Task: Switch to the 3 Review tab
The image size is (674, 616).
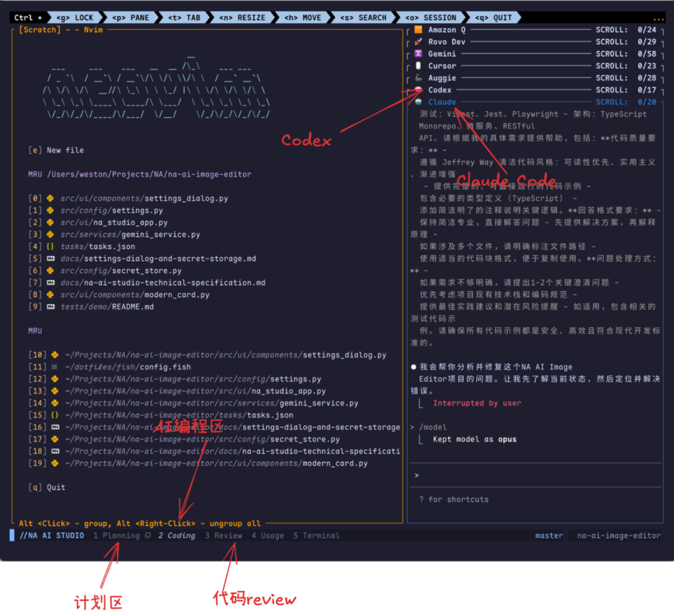Action: [x=223, y=535]
